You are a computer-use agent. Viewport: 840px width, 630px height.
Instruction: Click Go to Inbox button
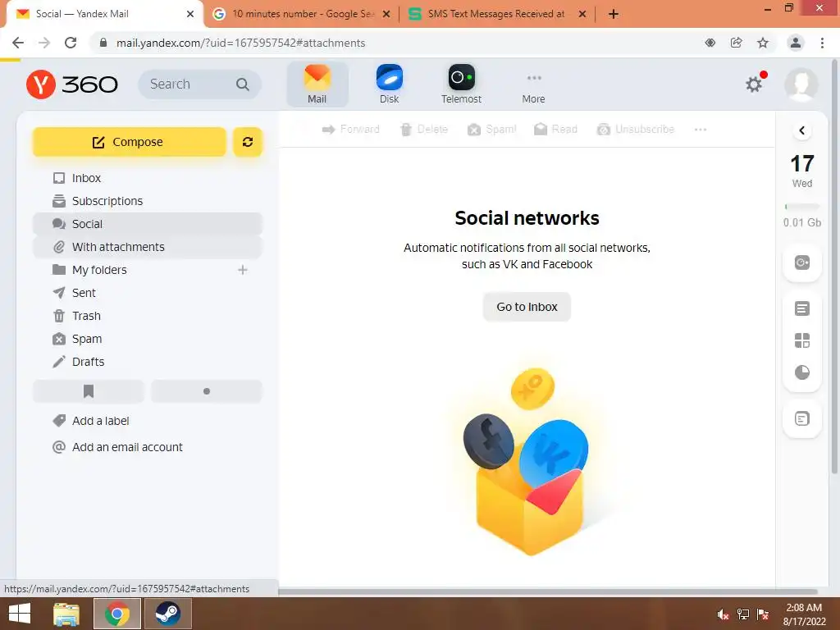point(527,307)
